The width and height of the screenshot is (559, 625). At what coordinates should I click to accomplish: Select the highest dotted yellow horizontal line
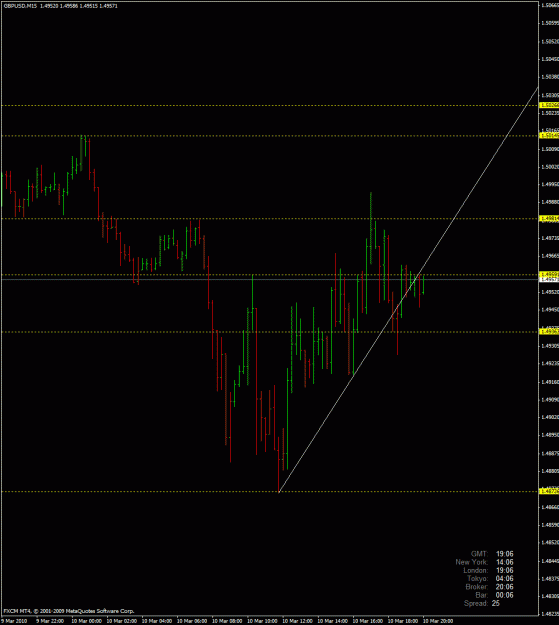pos(269,105)
